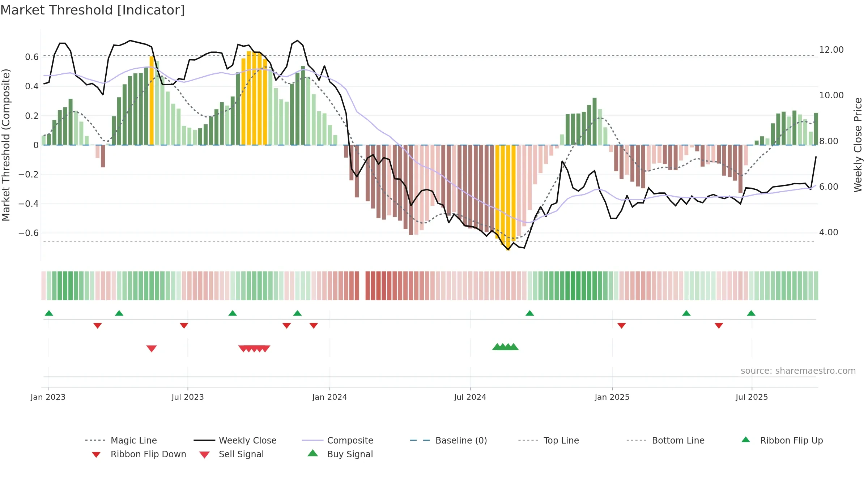The width and height of the screenshot is (868, 488).
Task: Toggle the Weekly Close legend entry
Action: [235, 440]
